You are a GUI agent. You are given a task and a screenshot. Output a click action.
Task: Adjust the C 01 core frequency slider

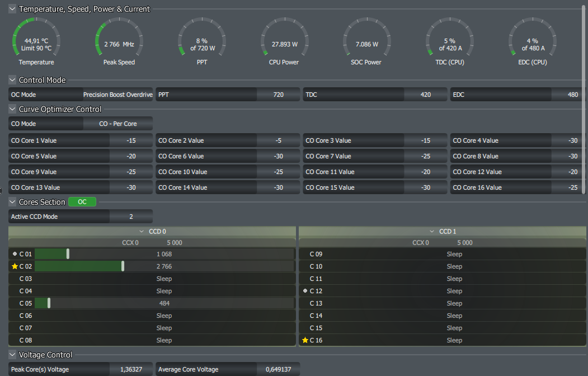tap(68, 254)
